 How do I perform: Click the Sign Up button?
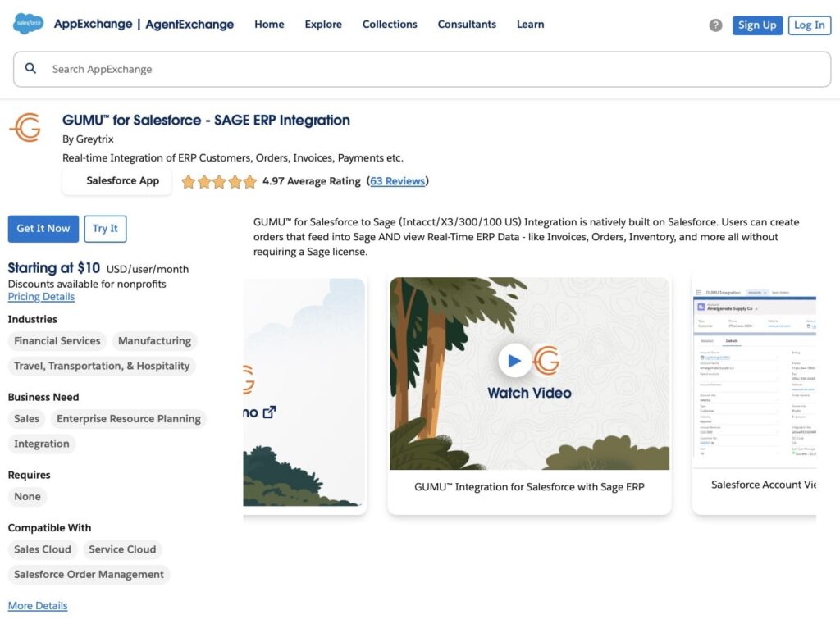point(756,25)
